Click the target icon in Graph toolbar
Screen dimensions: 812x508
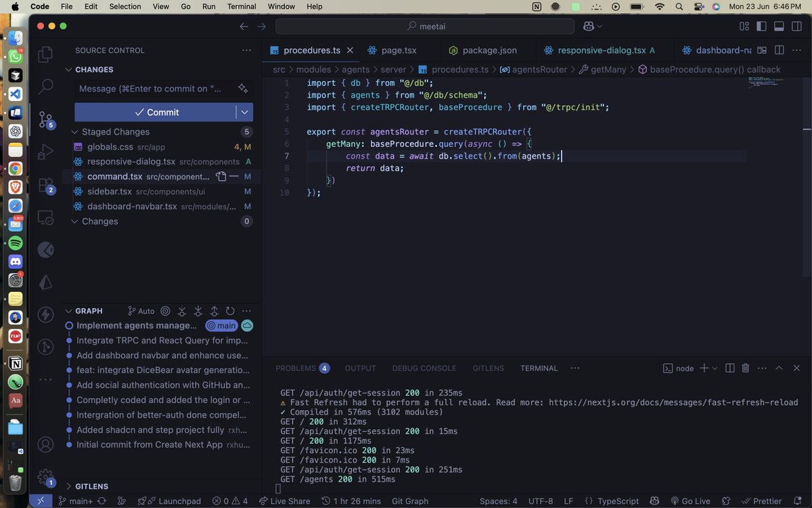click(166, 311)
